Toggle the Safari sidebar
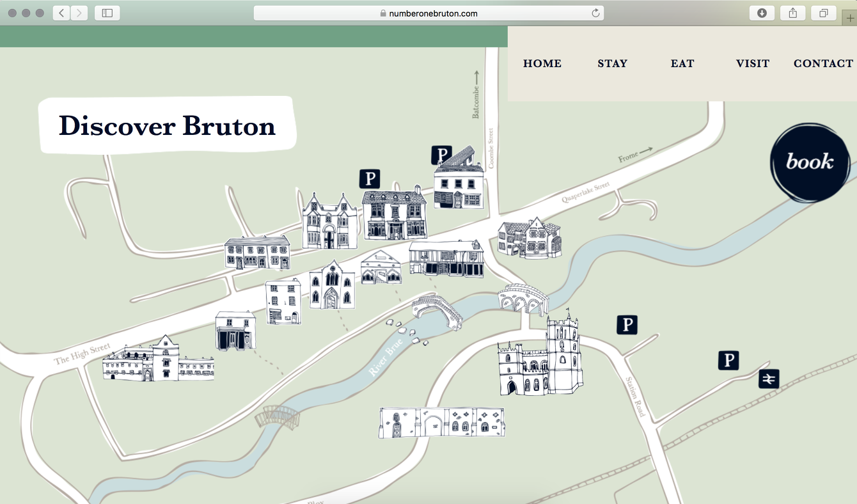The image size is (857, 504). point(107,13)
